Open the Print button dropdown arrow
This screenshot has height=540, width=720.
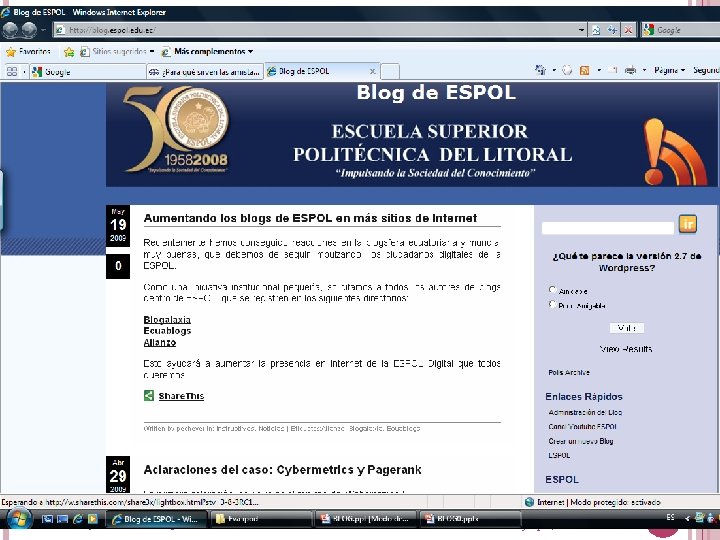[644, 70]
